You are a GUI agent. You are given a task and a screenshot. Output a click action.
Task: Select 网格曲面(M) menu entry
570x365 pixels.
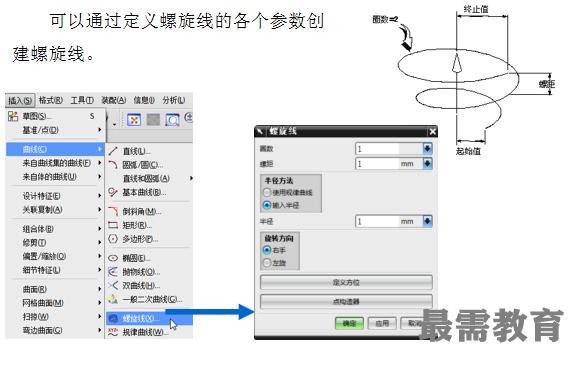pos(55,303)
